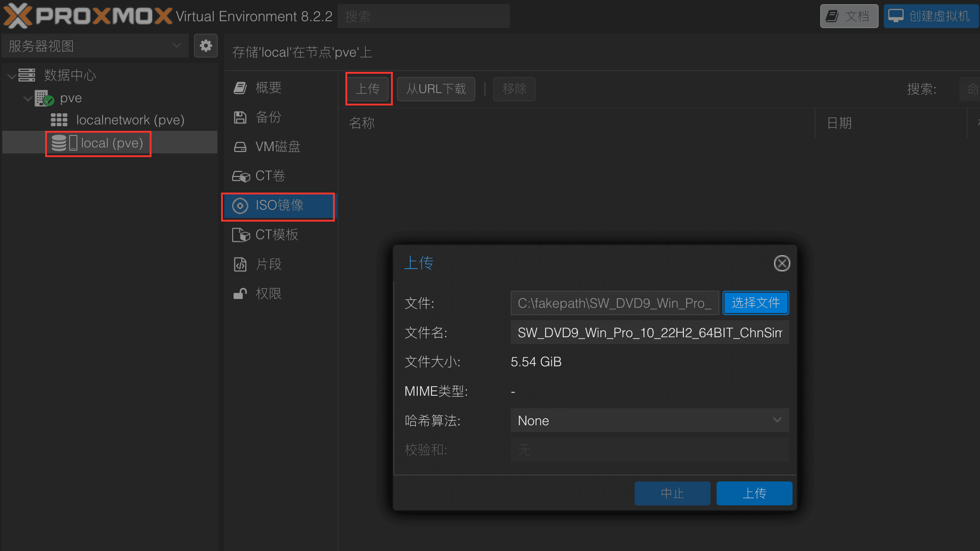
Task: Click the local storage database icon
Action: [x=59, y=143]
